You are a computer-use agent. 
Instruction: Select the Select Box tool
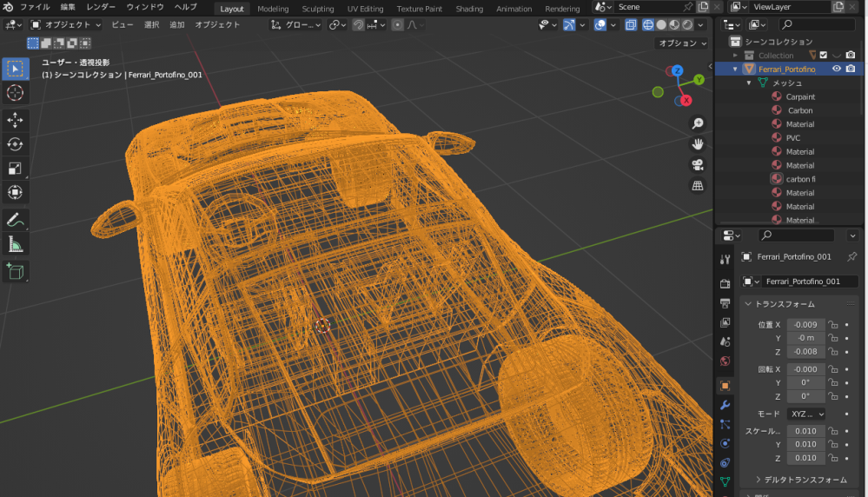click(x=15, y=69)
